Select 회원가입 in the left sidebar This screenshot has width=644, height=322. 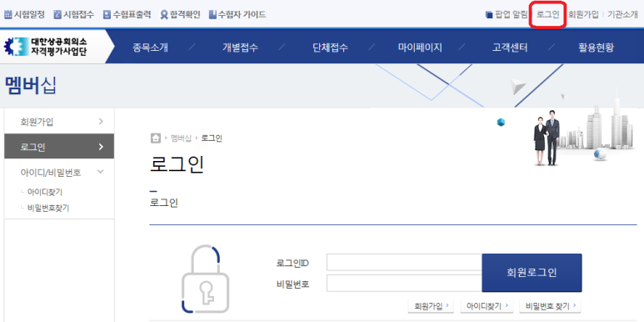[59, 121]
